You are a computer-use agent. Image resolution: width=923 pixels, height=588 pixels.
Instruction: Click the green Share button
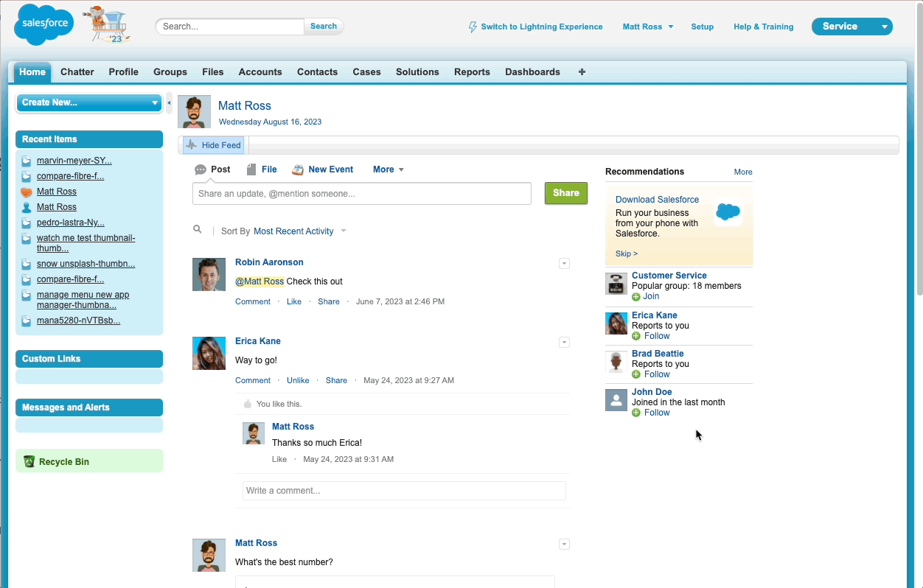tap(566, 193)
